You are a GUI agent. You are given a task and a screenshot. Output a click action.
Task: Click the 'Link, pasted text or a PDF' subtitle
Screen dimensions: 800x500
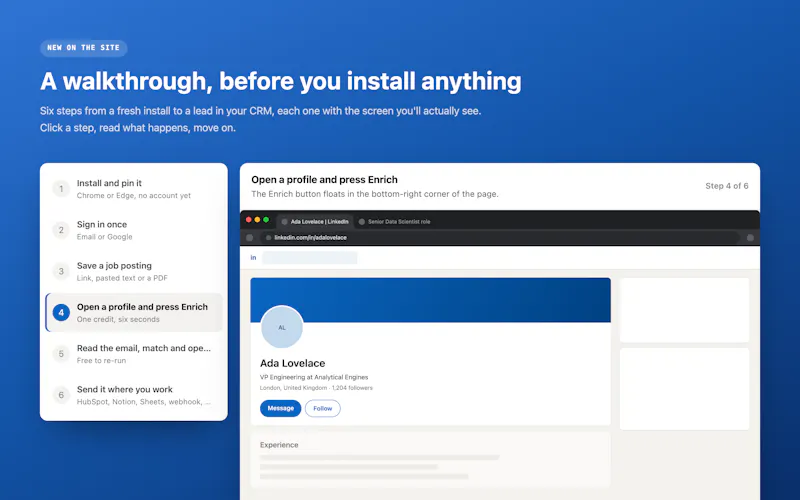tap(122, 278)
